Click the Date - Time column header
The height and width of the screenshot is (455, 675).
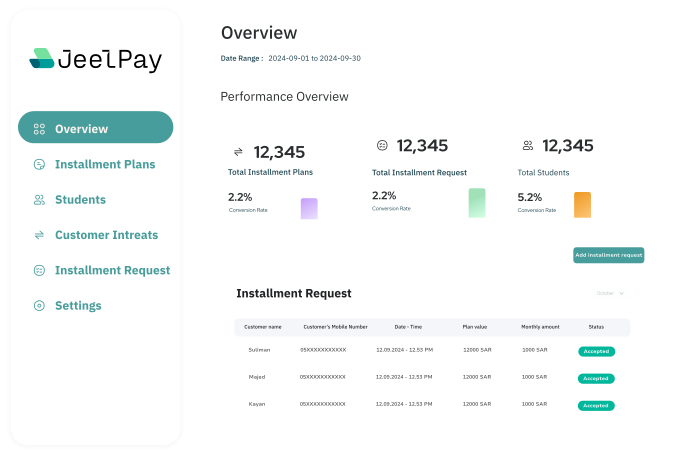(x=408, y=327)
